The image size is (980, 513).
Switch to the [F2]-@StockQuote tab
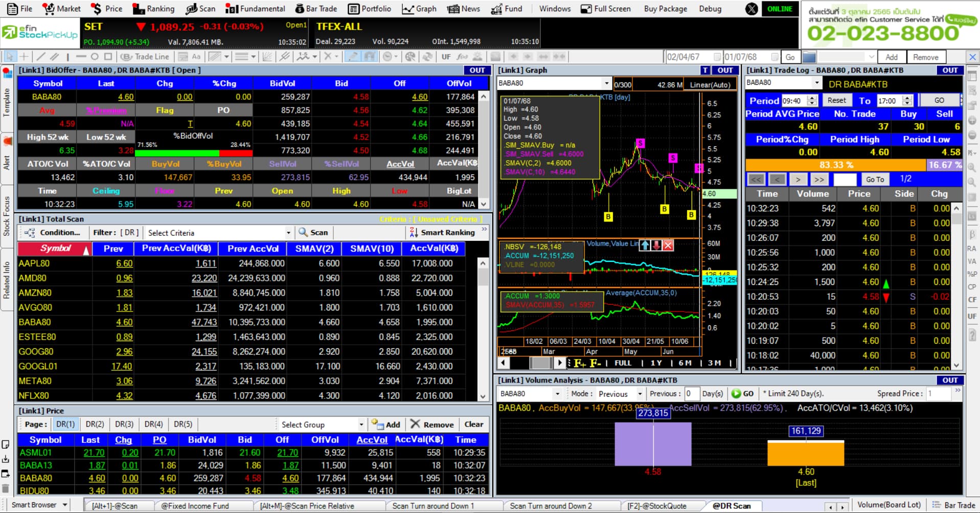click(x=657, y=506)
